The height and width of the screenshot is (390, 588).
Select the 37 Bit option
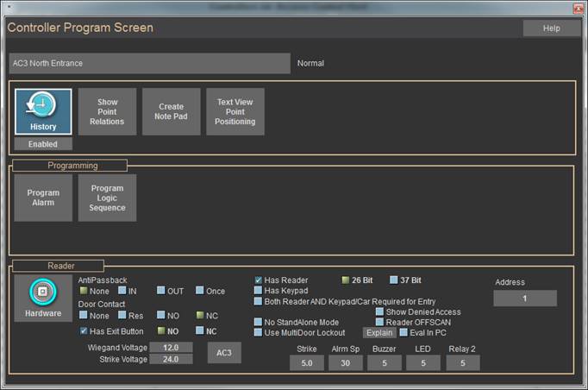(394, 280)
